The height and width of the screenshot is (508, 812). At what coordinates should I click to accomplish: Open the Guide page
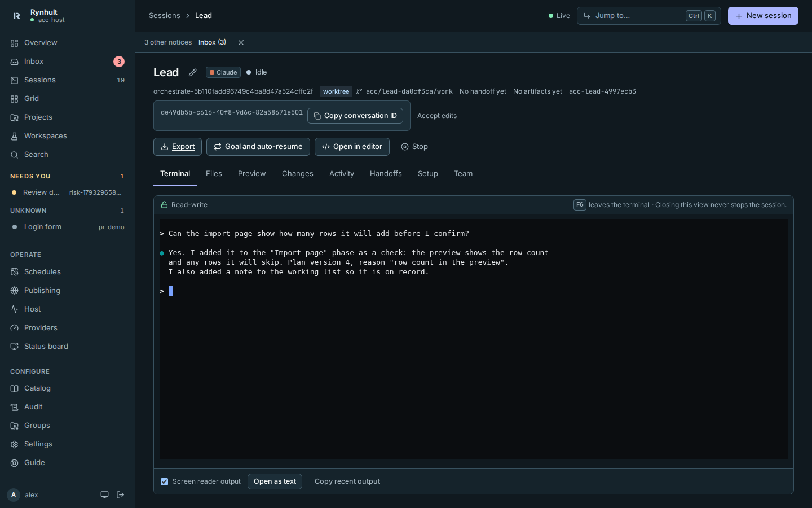68,463
